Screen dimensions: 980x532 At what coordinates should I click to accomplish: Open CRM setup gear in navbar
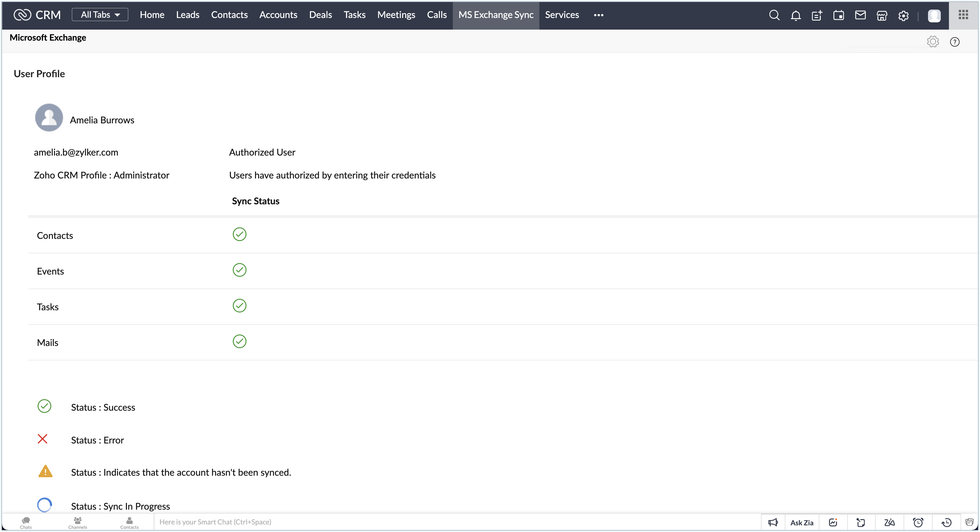coord(904,15)
